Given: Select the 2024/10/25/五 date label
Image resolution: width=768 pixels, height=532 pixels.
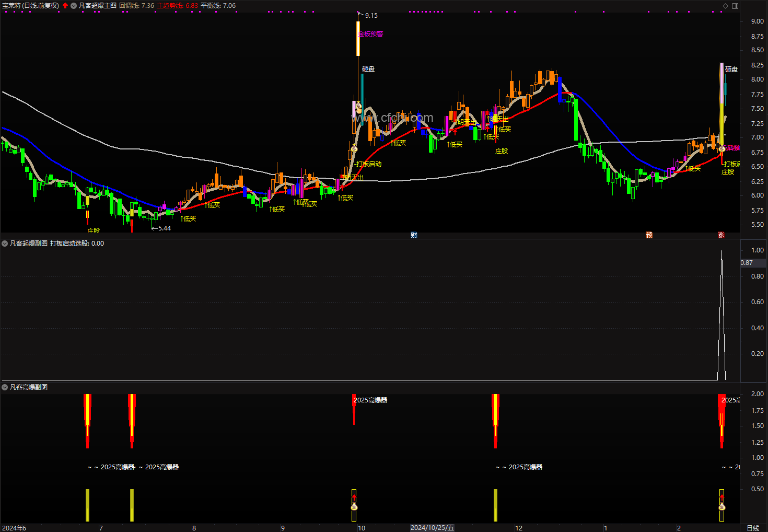Looking at the screenshot, I should [432, 528].
